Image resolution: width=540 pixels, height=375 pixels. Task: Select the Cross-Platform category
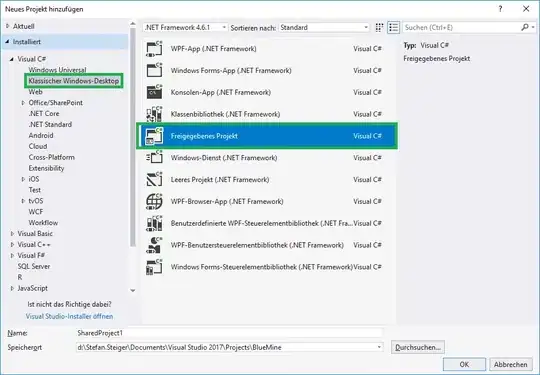(x=51, y=157)
